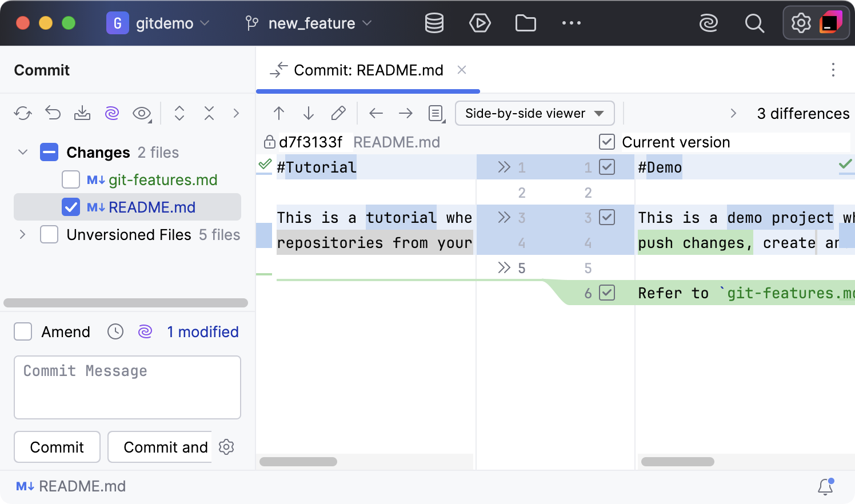This screenshot has height=504, width=855.
Task: Click the 1 modified link
Action: [x=203, y=332]
